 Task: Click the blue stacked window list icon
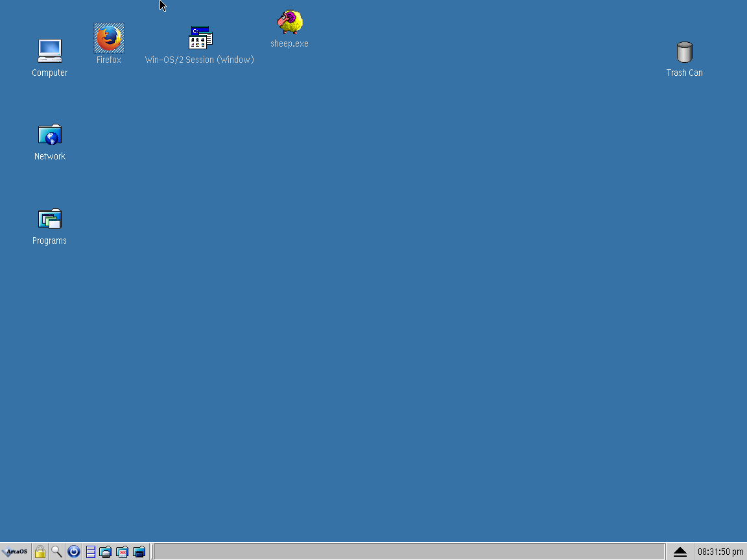pos(91,552)
